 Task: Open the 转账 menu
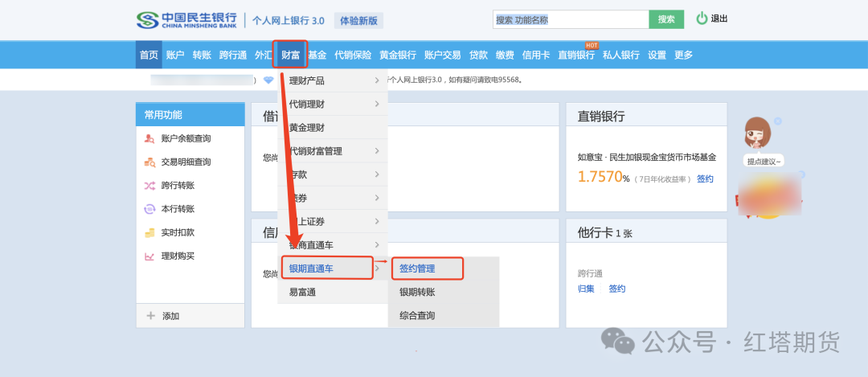[x=202, y=55]
